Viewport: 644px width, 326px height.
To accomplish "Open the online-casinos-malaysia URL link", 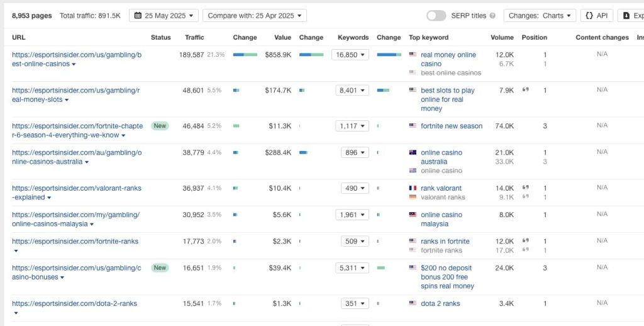I will click(76, 219).
